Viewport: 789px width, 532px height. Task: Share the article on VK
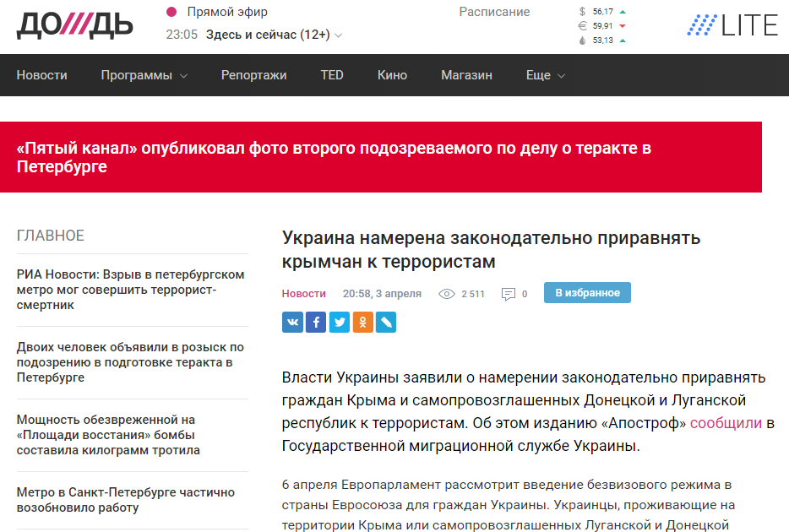[292, 323]
